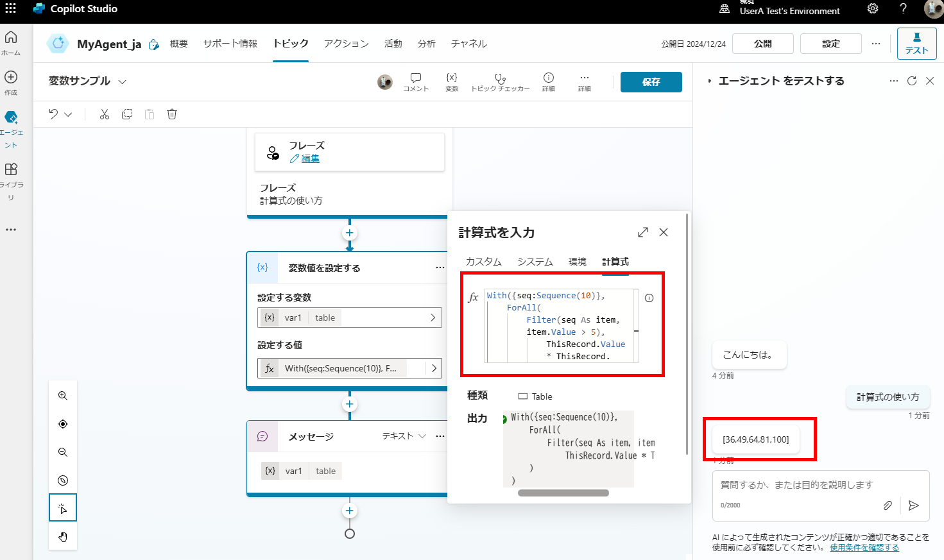The image size is (944, 560).
Task: Click the attach file paperclip icon
Action: click(888, 505)
